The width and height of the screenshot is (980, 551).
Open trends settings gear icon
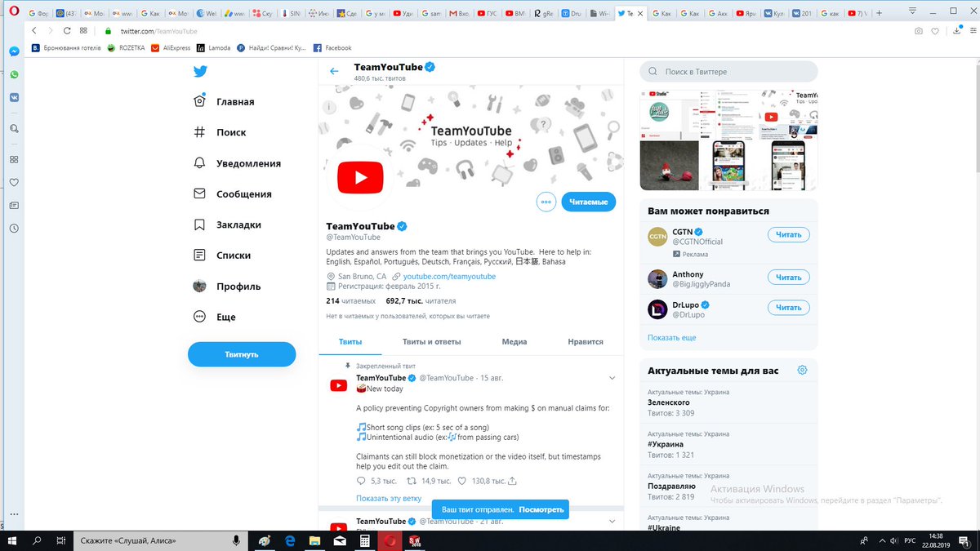click(802, 370)
